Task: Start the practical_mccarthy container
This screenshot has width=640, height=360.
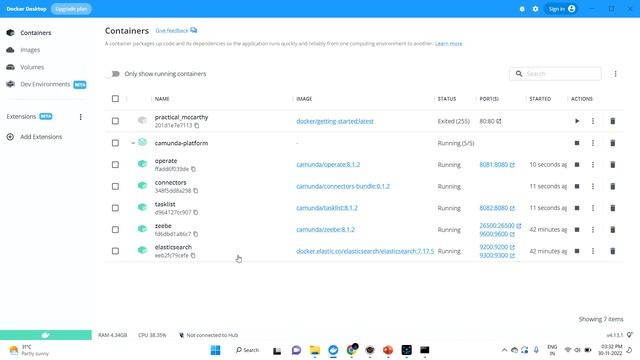Action: [577, 121]
